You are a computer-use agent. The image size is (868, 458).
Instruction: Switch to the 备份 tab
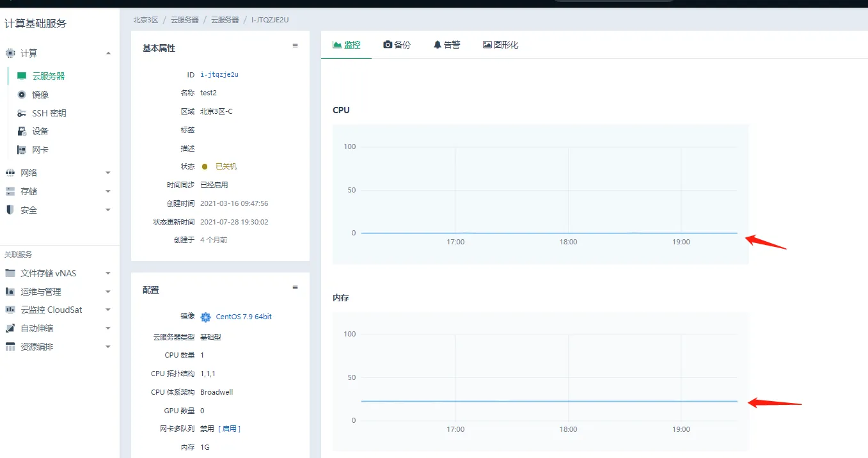pyautogui.click(x=397, y=45)
